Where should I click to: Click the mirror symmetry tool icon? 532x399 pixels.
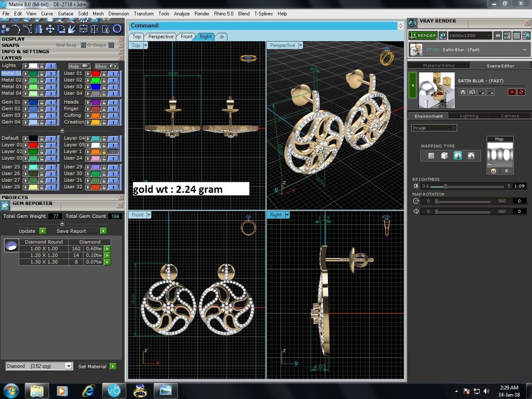(39, 29)
